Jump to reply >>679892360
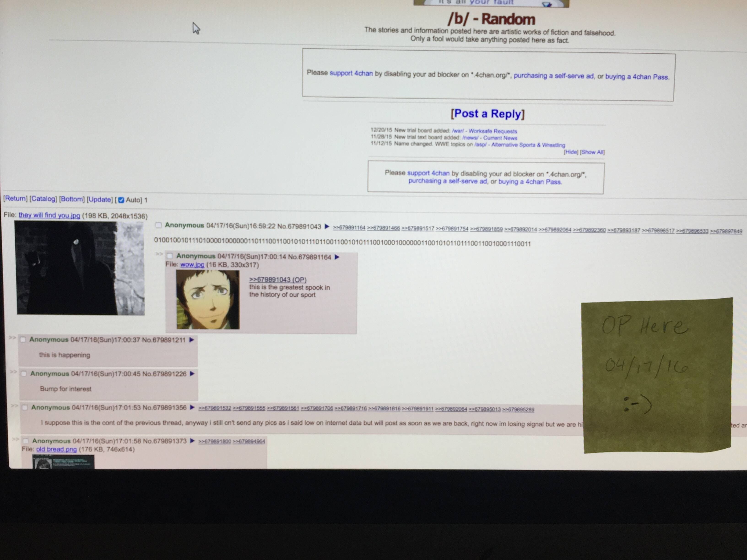This screenshot has height=560, width=747. tap(589, 230)
